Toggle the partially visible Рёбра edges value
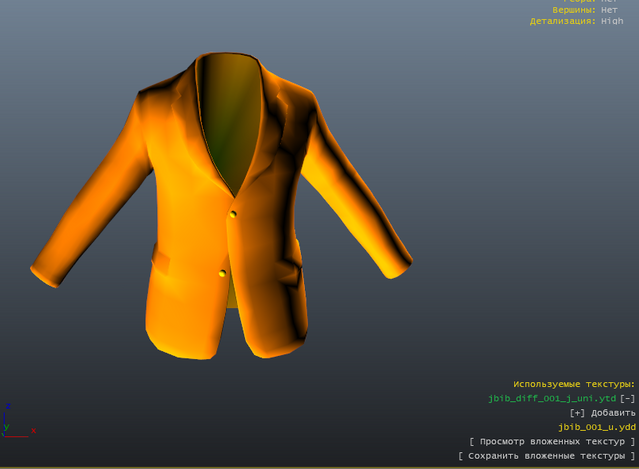 [x=609, y=1]
